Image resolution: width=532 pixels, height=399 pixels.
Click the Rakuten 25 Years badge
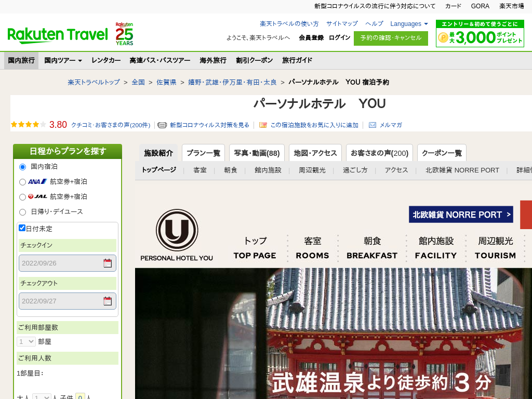[x=124, y=34]
